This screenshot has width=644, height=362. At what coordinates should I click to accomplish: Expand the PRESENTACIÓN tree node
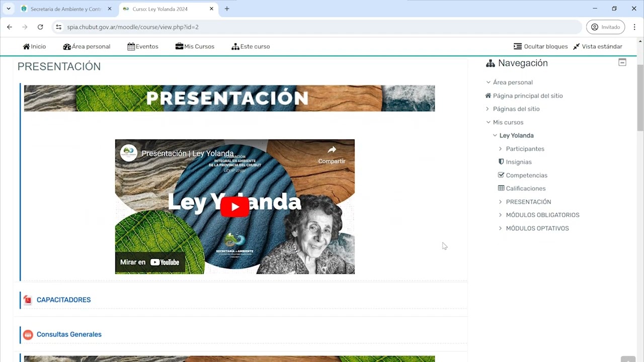pyautogui.click(x=501, y=202)
